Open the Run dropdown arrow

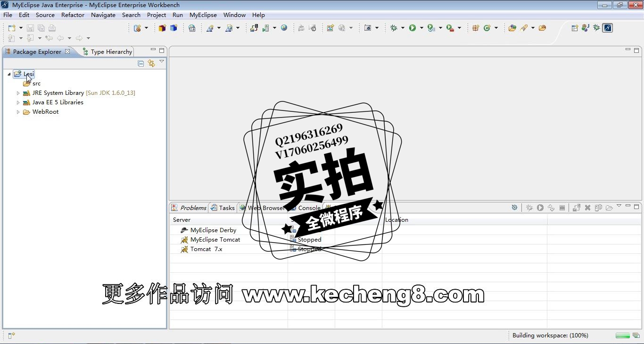(x=421, y=28)
